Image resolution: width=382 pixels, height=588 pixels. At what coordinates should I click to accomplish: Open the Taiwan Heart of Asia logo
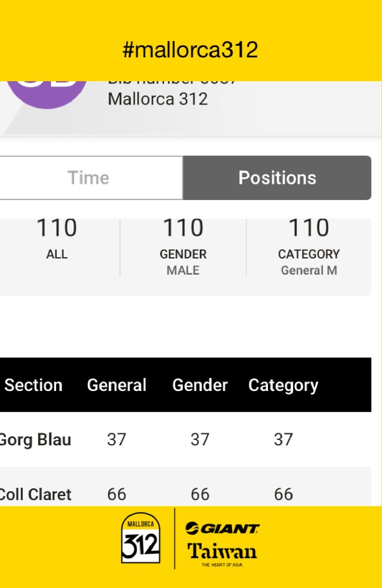[222, 553]
